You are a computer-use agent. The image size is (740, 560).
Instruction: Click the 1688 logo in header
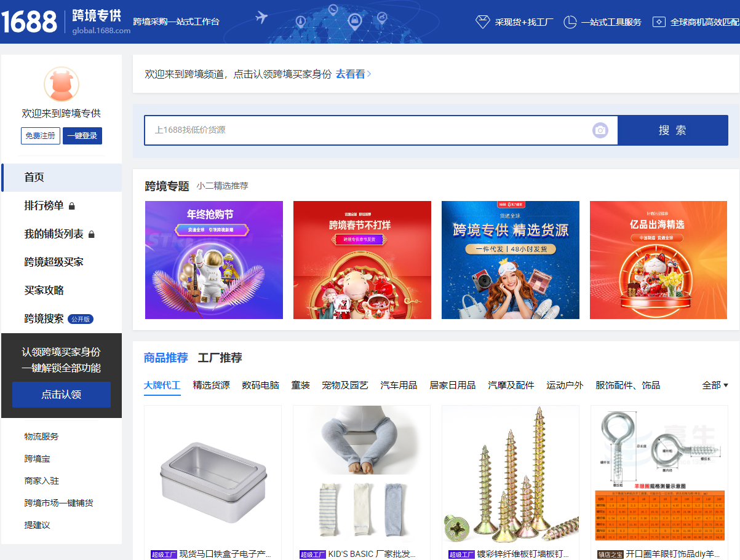click(x=29, y=22)
